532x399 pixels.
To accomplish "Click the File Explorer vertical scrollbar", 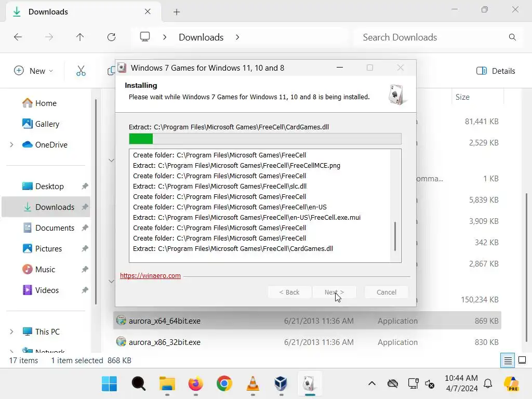I will (526, 268).
